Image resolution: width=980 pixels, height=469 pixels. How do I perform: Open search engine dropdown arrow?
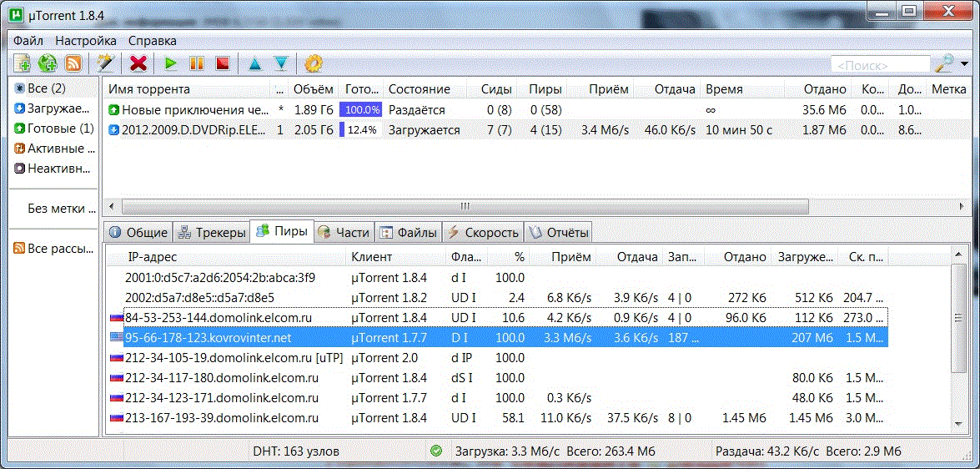[965, 64]
